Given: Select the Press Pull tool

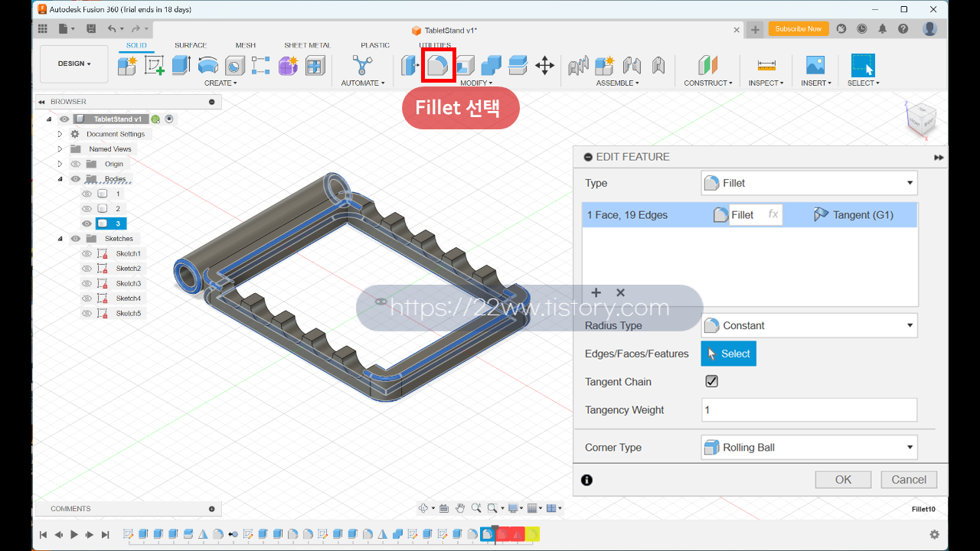Looking at the screenshot, I should [410, 65].
